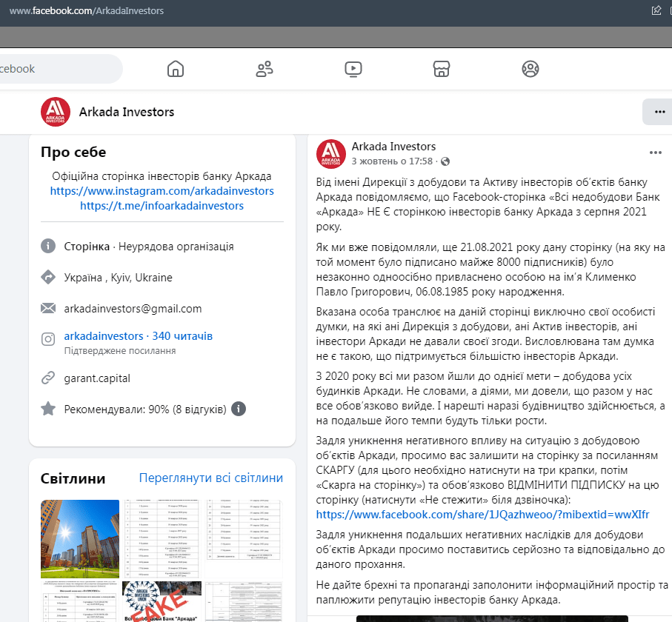Open the FAKE stamped photo thumbnail

(162, 601)
